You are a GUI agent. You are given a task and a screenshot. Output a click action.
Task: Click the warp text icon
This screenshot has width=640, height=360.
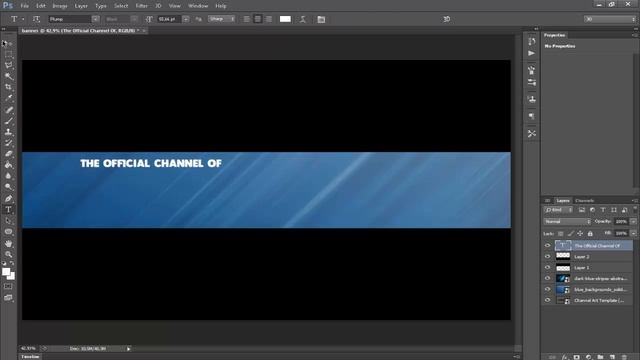pos(303,19)
